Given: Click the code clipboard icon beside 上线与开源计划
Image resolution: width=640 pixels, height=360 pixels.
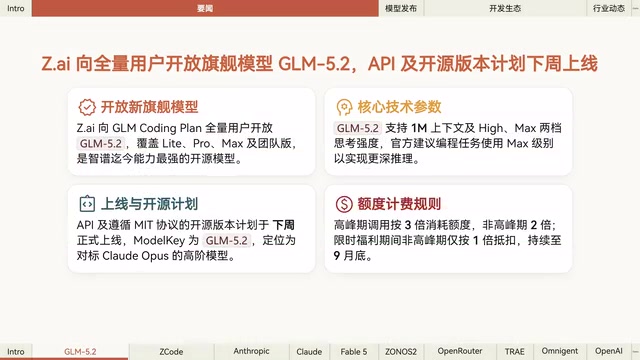Looking at the screenshot, I should pyautogui.click(x=87, y=204).
